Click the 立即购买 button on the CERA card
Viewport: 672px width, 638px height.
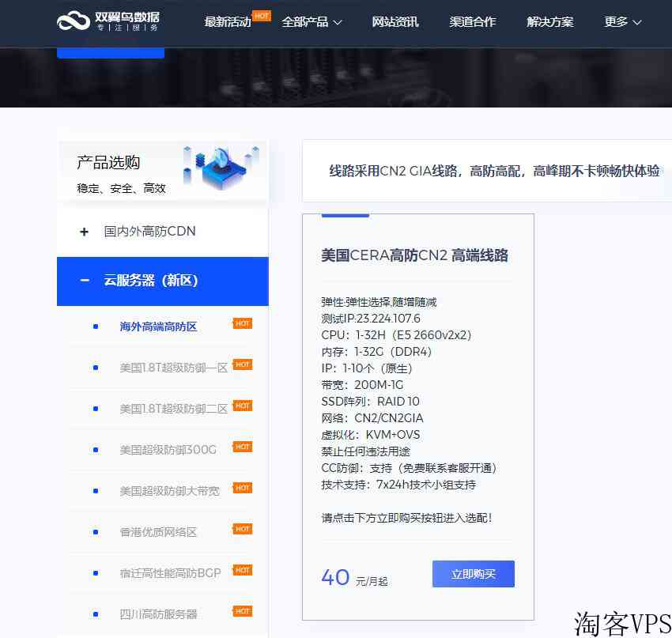473,574
